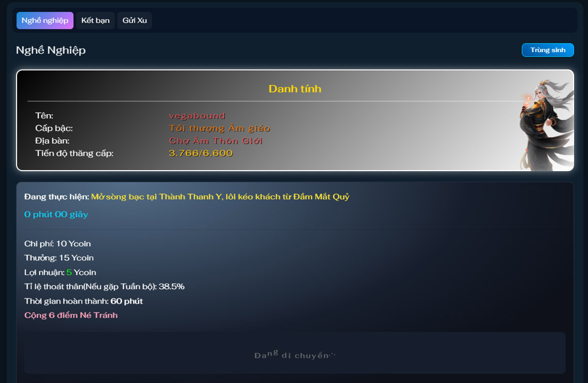The height and width of the screenshot is (383, 588).
Task: Click the Trùng sinh button
Action: (x=547, y=50)
